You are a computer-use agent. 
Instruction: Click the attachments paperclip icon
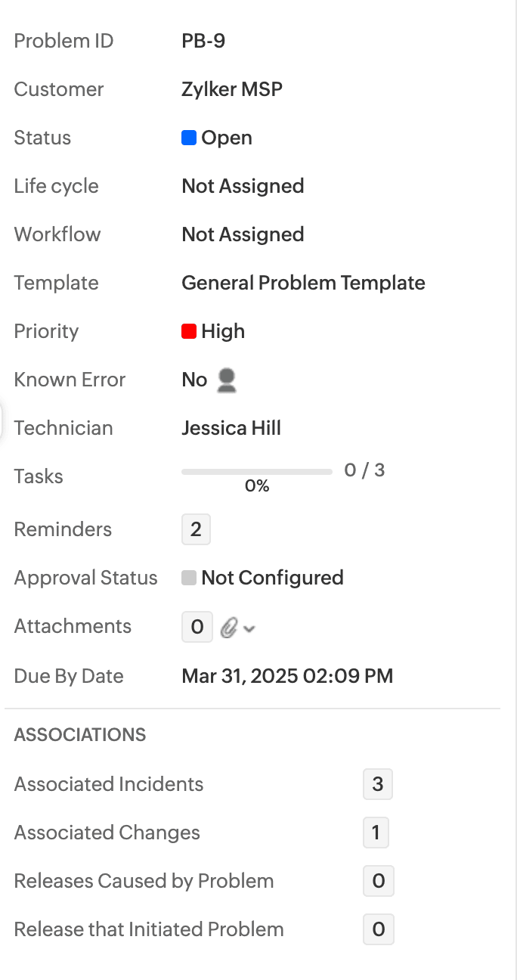point(229,627)
